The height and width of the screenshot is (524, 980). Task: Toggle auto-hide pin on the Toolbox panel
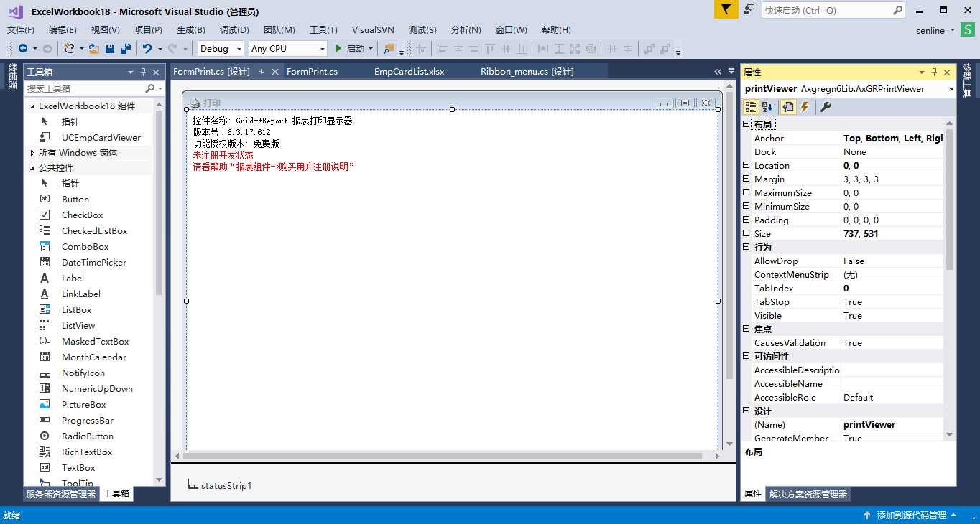pyautogui.click(x=143, y=72)
